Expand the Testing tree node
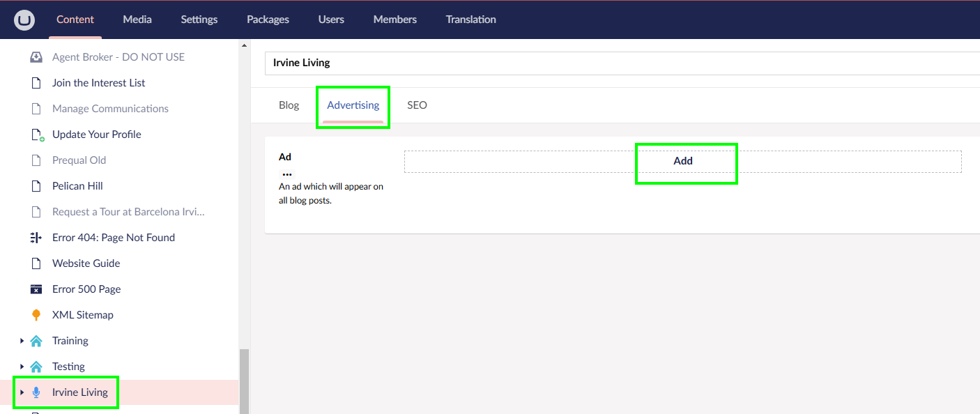 click(22, 367)
